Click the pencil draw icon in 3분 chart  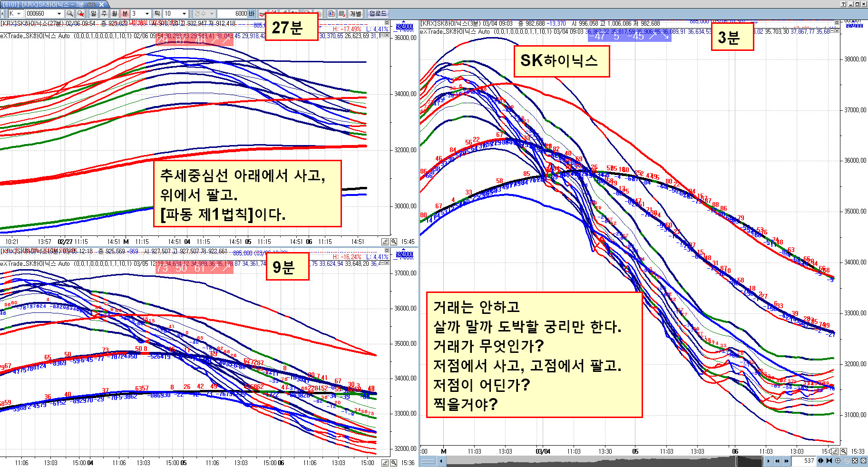pos(835,451)
